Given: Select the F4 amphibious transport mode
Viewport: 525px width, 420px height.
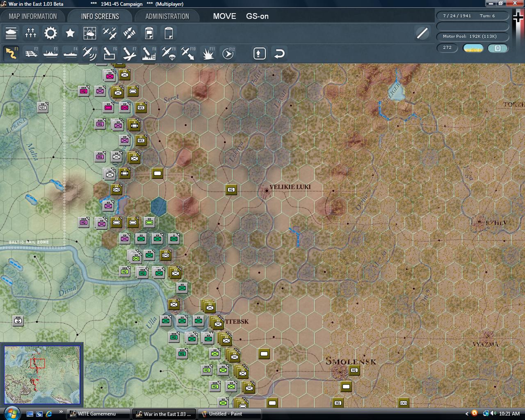Looking at the screenshot, I should point(70,53).
